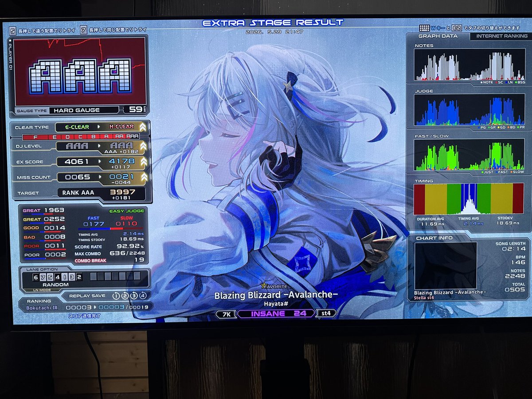Click lane option digit 7
The height and width of the screenshot is (399, 532).
(x=43, y=277)
